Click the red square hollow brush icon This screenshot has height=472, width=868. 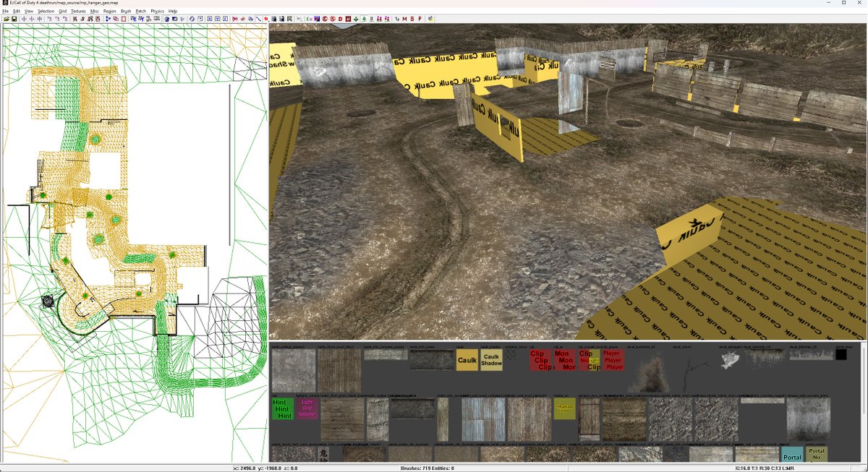tap(124, 19)
